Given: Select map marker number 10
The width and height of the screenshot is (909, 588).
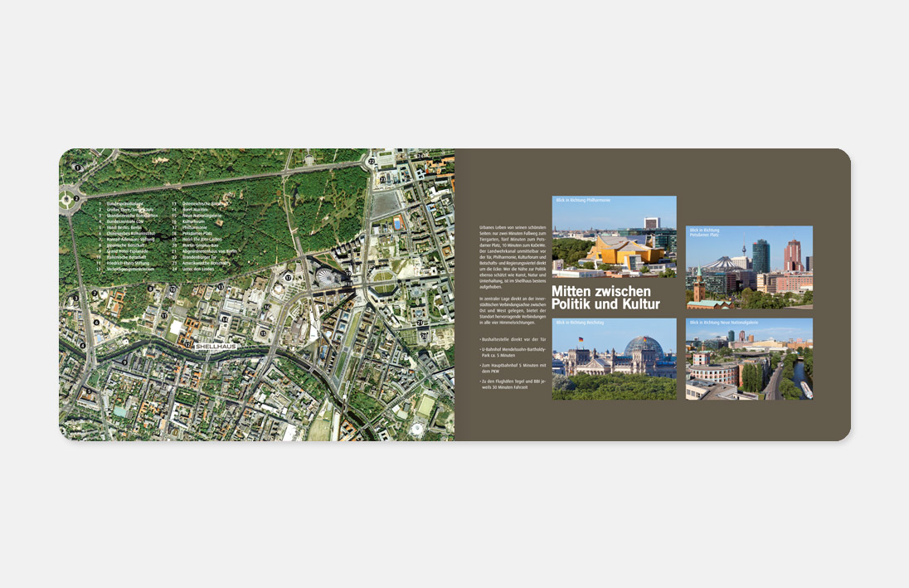Looking at the screenshot, I should 173,289.
